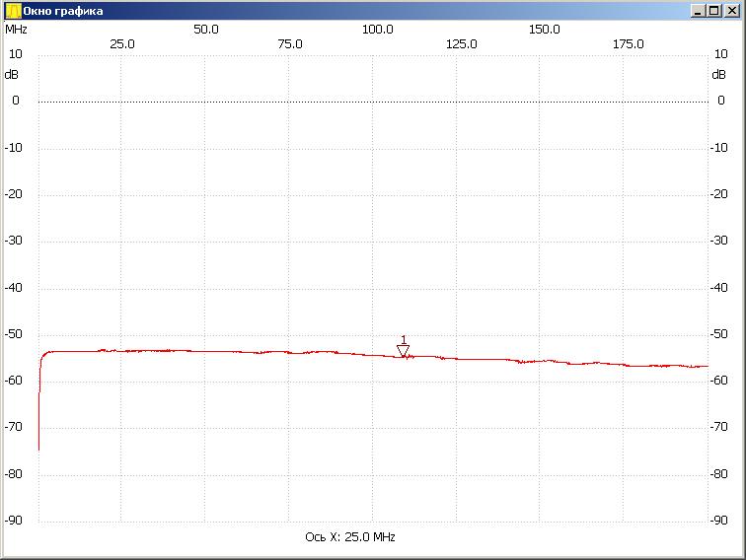Click the graph window title bar icon
The image size is (746, 560).
coord(14,11)
